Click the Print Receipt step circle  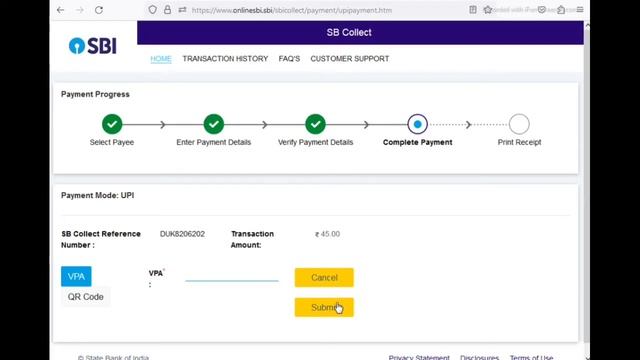point(519,124)
